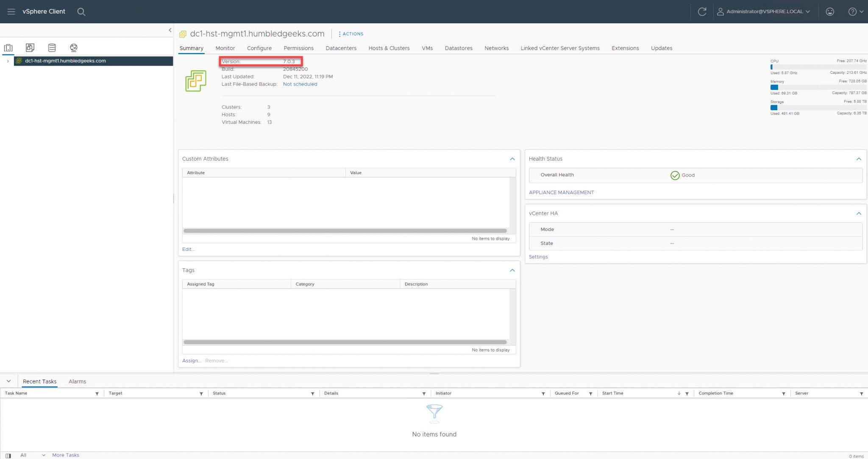Open the help question mark icon

click(853, 11)
